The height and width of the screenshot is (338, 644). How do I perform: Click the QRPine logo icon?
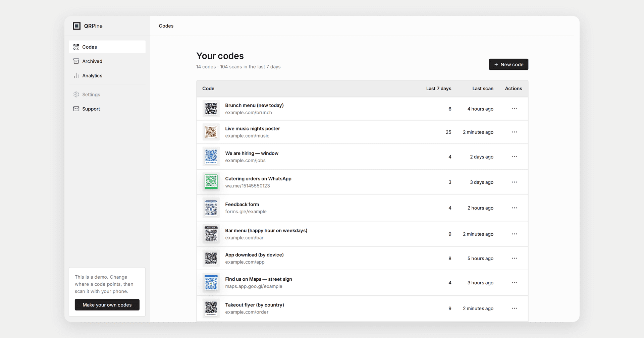tap(77, 26)
